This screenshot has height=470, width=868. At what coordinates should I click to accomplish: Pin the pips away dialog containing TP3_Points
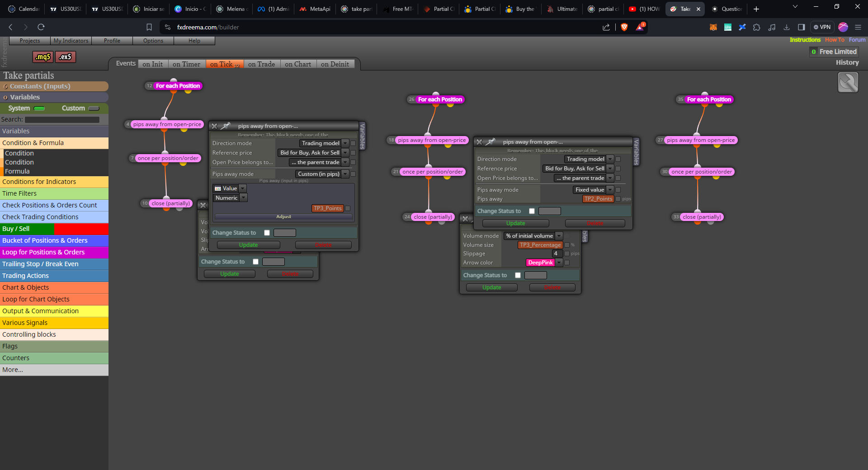click(x=226, y=126)
